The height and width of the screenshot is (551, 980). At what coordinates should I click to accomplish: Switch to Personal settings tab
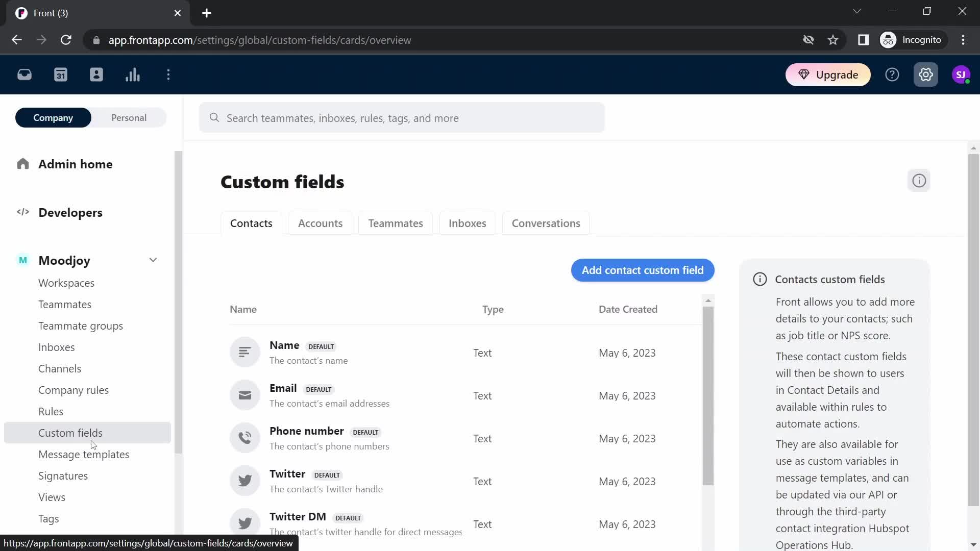[x=129, y=117]
